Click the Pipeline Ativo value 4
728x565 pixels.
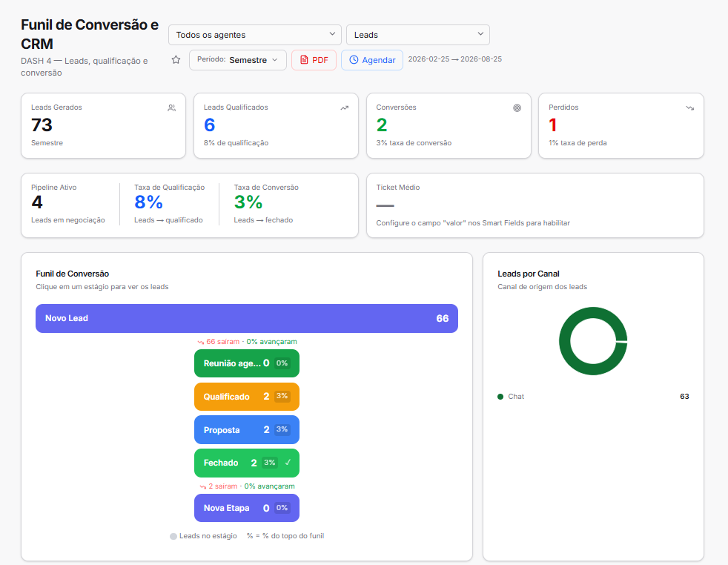click(x=37, y=202)
